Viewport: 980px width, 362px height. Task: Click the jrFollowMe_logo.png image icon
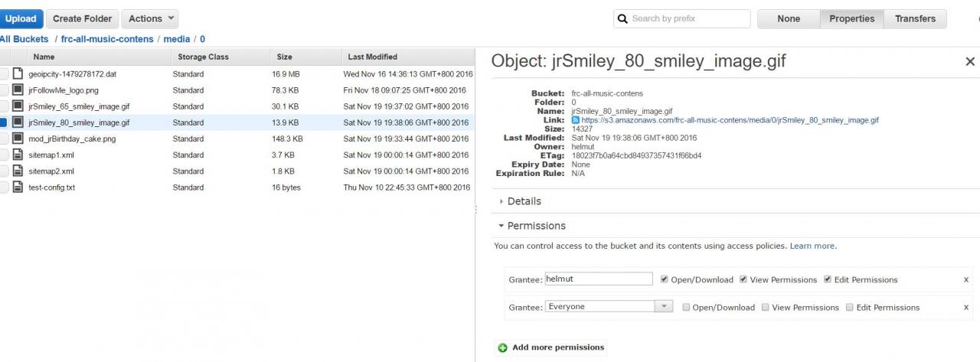click(x=18, y=90)
